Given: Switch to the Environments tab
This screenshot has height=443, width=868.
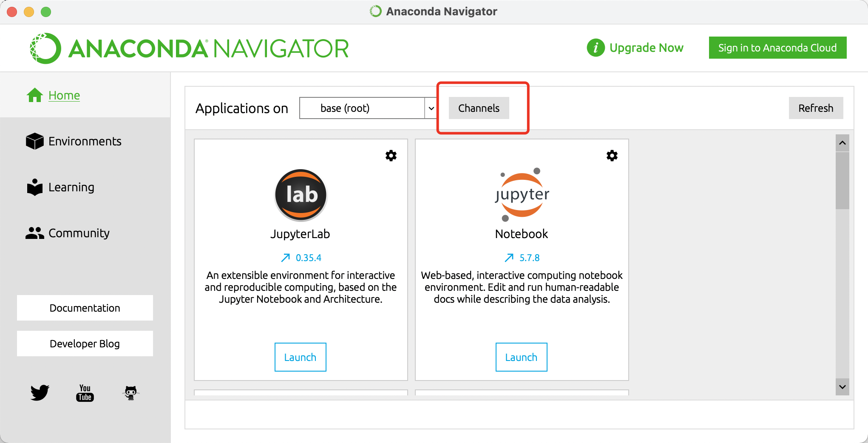Looking at the screenshot, I should 85,141.
